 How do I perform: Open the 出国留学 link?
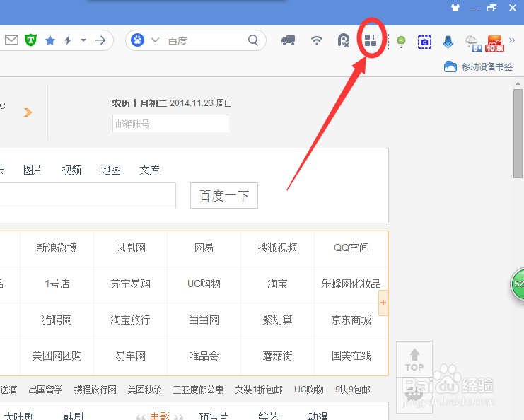click(45, 390)
